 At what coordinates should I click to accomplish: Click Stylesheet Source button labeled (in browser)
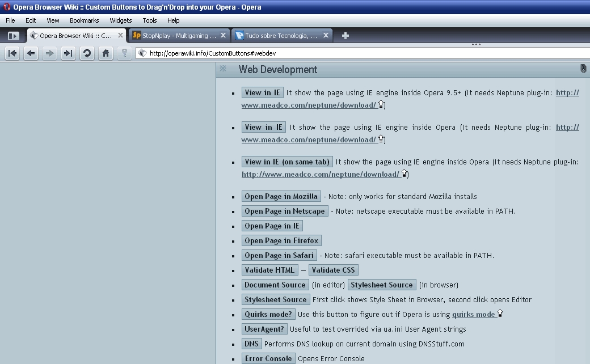[x=382, y=285]
